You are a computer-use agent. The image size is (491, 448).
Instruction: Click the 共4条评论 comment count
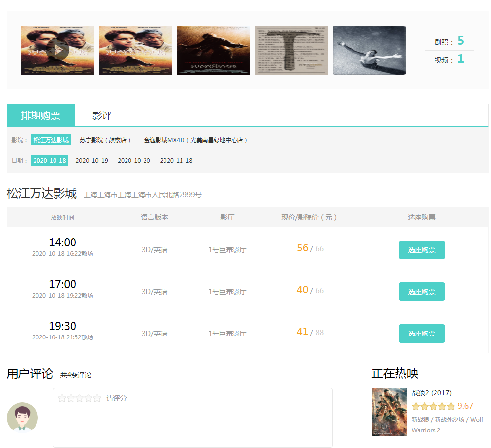tap(76, 375)
